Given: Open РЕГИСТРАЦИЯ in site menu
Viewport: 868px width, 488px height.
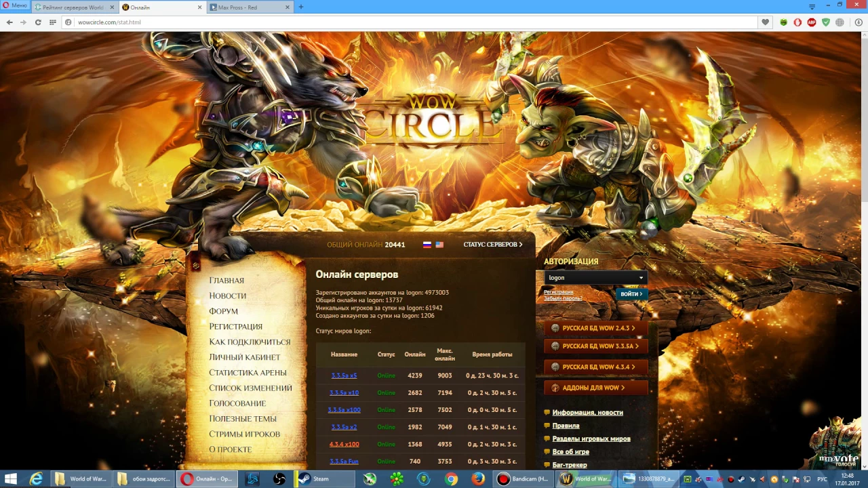Looking at the screenshot, I should pos(236,327).
